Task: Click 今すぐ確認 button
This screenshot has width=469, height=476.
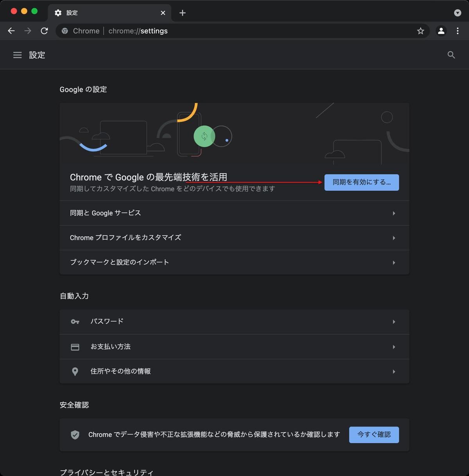Action: pyautogui.click(x=374, y=435)
